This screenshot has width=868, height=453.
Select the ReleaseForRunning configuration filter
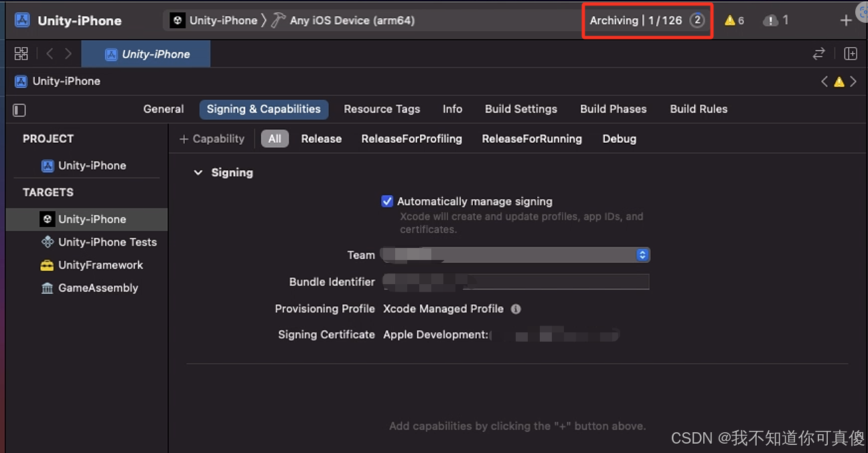coord(532,139)
